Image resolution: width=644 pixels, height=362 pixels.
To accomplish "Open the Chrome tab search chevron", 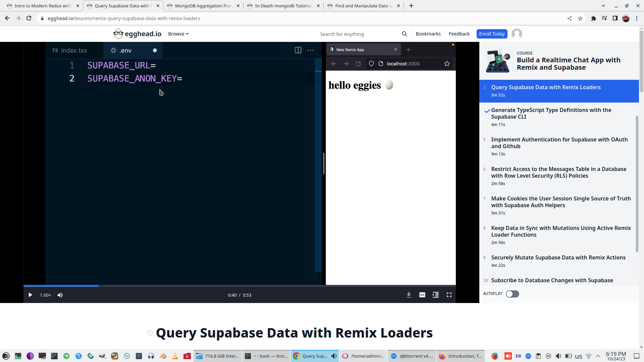I will [x=603, y=6].
